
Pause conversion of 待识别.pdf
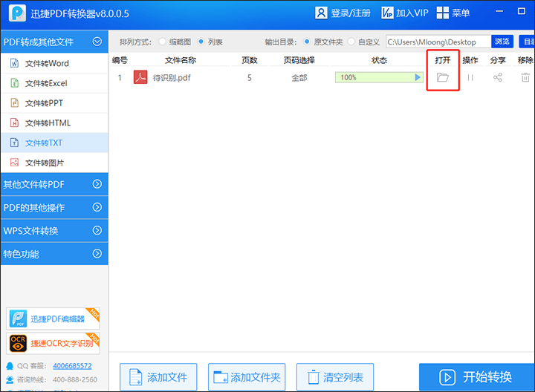coord(470,78)
